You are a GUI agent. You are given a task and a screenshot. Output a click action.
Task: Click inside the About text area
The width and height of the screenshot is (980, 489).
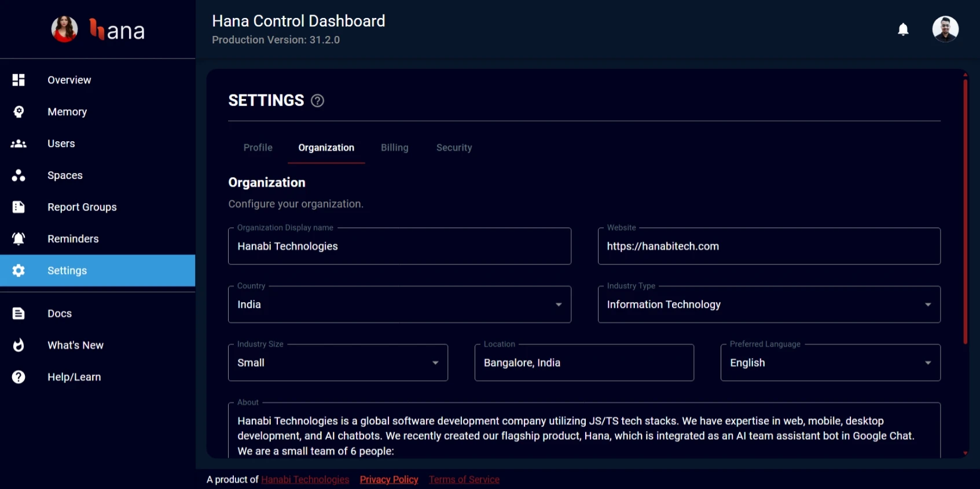[x=584, y=431]
